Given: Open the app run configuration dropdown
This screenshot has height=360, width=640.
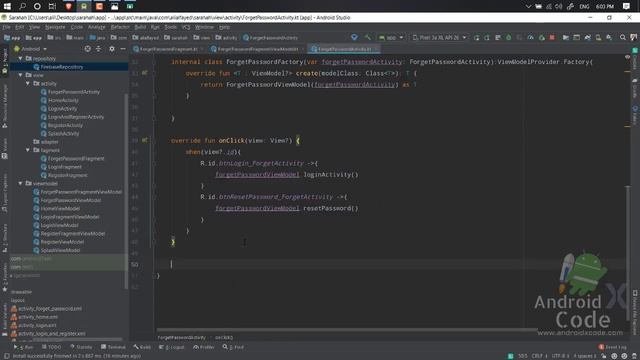Looking at the screenshot, I should [x=391, y=38].
